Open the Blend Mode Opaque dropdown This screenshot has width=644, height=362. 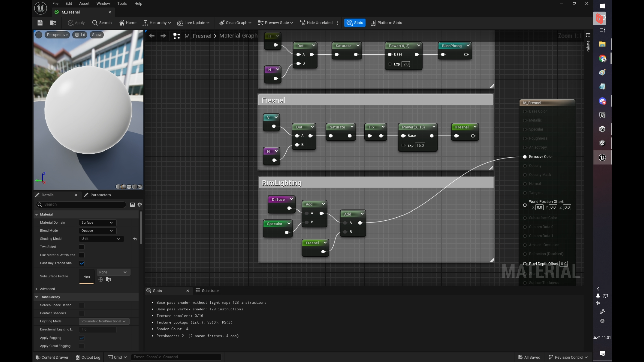(x=97, y=231)
